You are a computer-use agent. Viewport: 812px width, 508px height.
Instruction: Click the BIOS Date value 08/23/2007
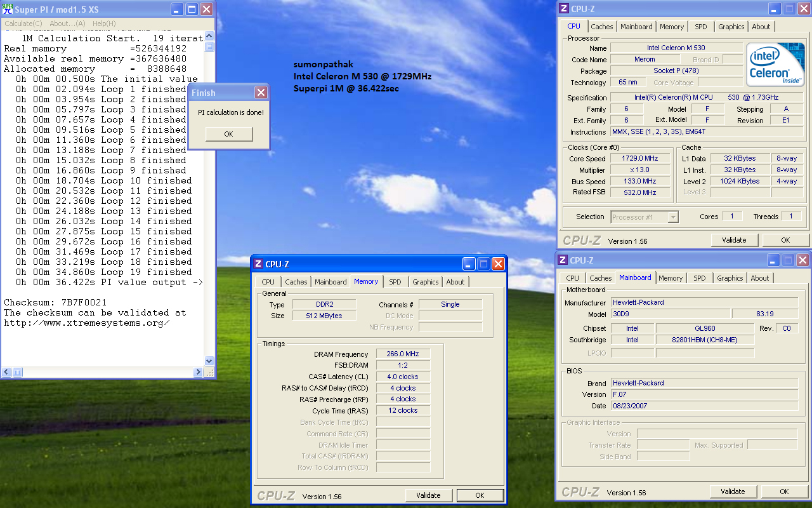pos(704,406)
